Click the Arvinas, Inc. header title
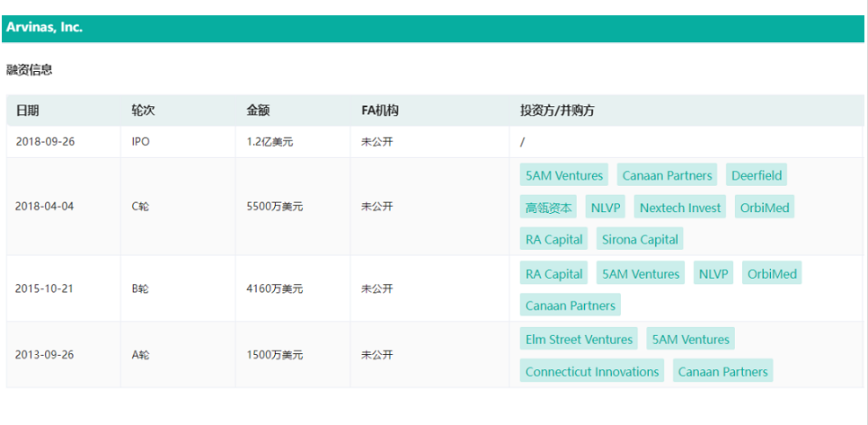The image size is (868, 425). click(44, 28)
